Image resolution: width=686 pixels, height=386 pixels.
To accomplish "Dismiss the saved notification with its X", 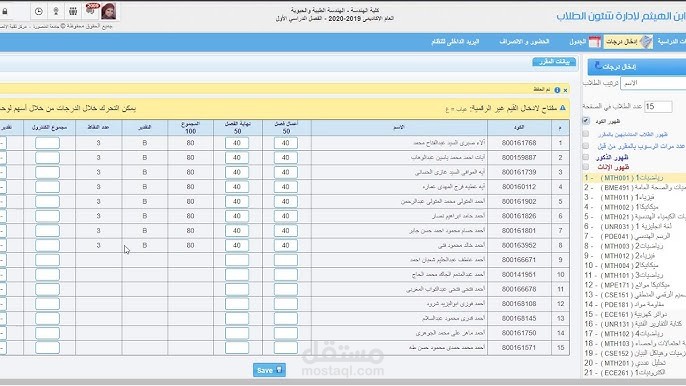I will click(x=565, y=90).
